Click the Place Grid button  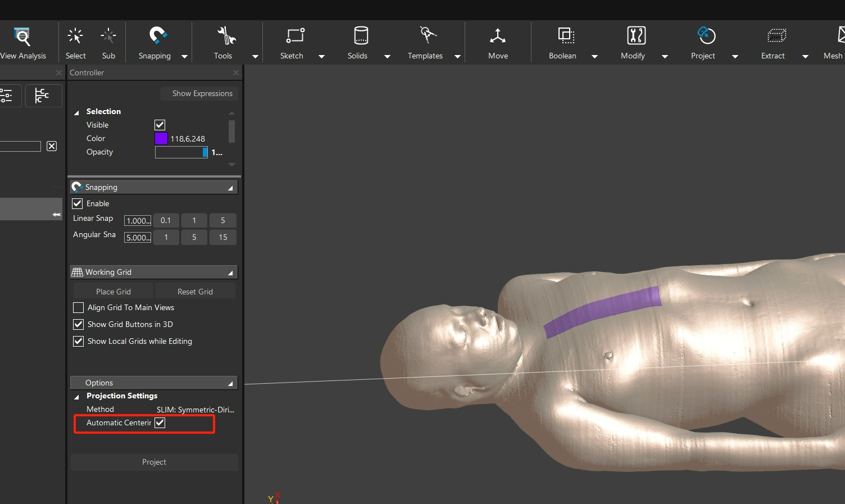point(113,292)
